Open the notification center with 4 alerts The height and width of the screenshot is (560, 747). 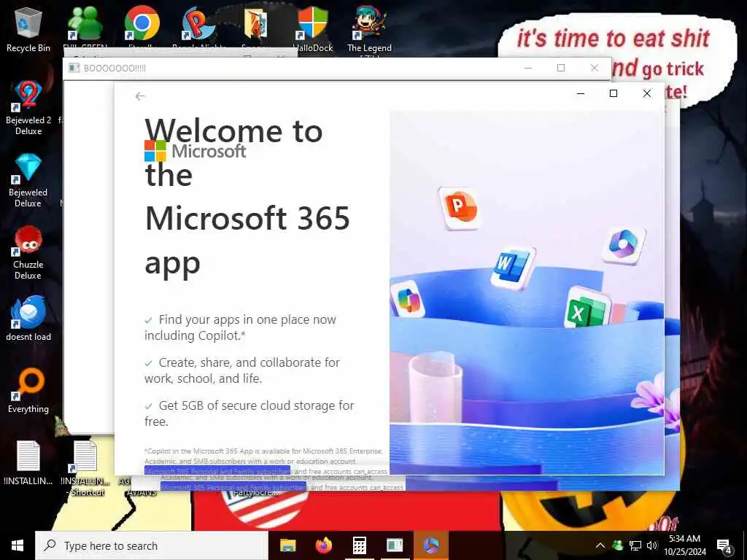[724, 546]
